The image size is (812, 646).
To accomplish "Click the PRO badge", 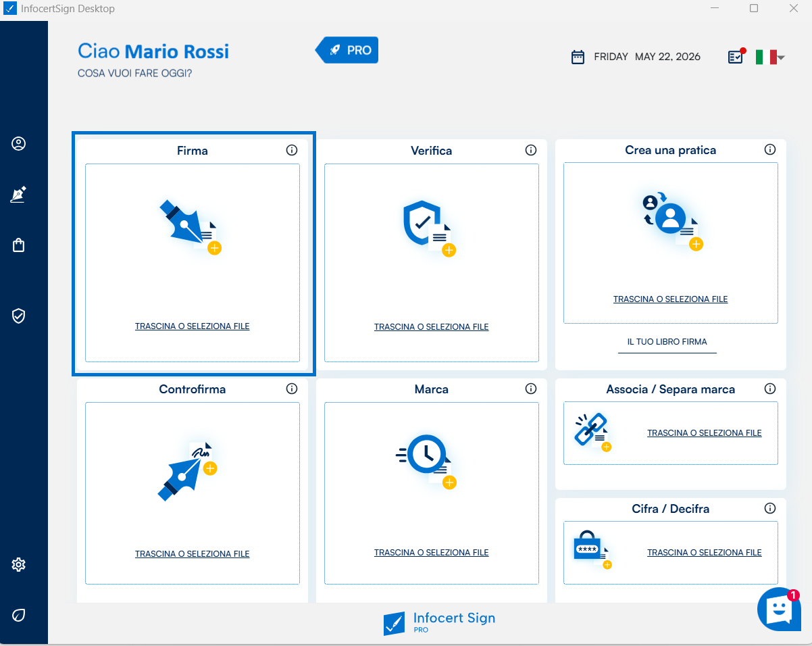I will 347,50.
